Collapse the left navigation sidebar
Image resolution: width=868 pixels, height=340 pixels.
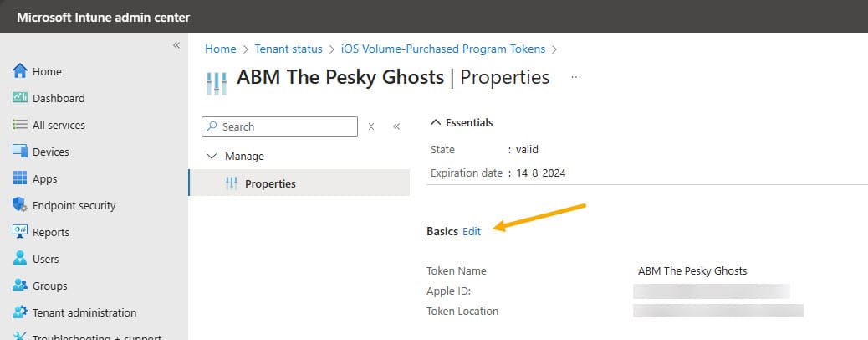(x=176, y=45)
